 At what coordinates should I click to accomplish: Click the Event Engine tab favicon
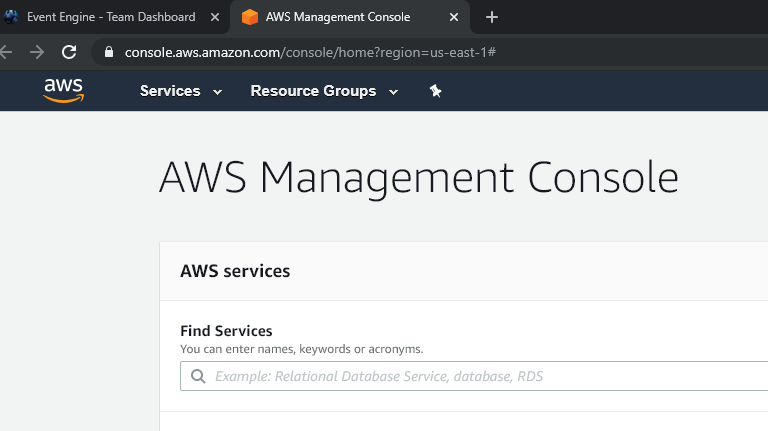click(11, 17)
